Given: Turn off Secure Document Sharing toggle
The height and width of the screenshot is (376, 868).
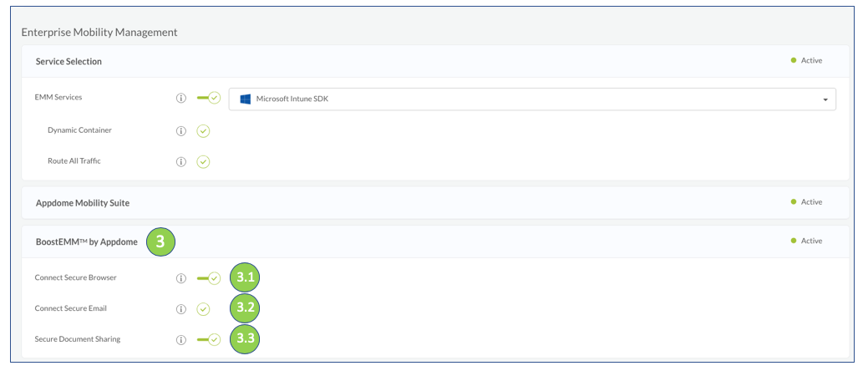Looking at the screenshot, I should click(x=209, y=340).
